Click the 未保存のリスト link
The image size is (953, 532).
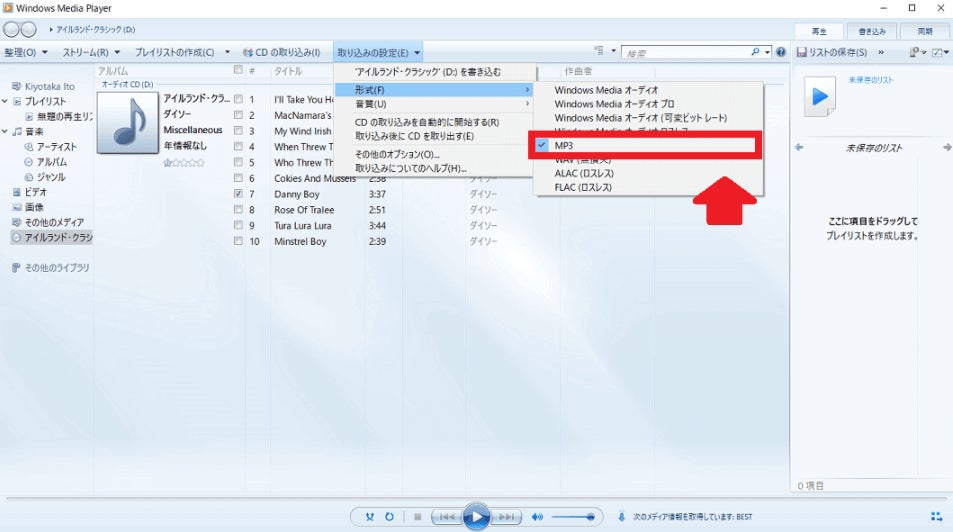(870, 80)
